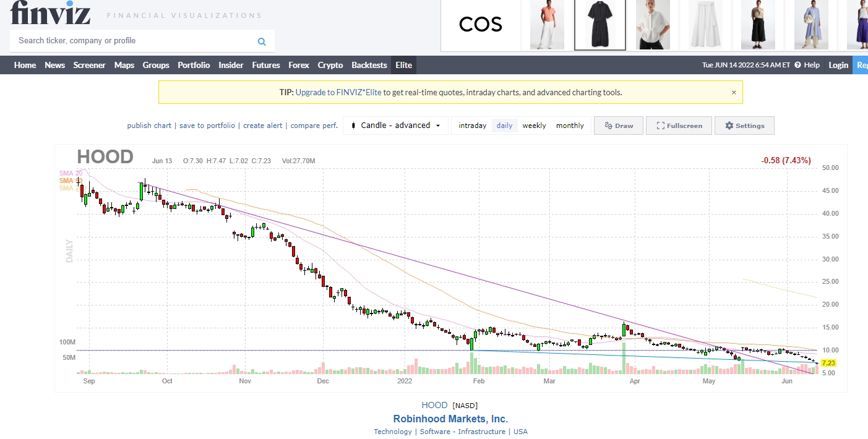
Task: Open the Forex page
Action: [299, 65]
